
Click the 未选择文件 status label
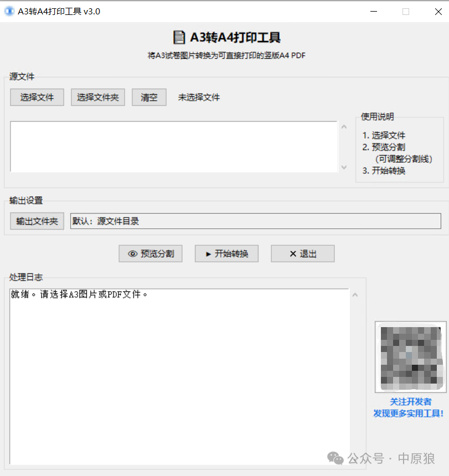coord(199,97)
